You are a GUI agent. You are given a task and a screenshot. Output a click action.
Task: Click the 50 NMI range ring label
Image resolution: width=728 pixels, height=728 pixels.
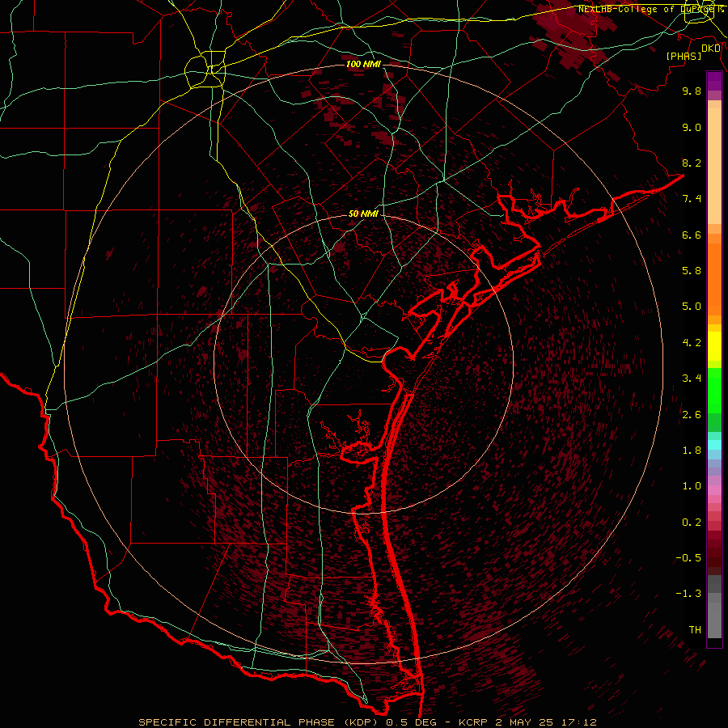pyautogui.click(x=363, y=214)
